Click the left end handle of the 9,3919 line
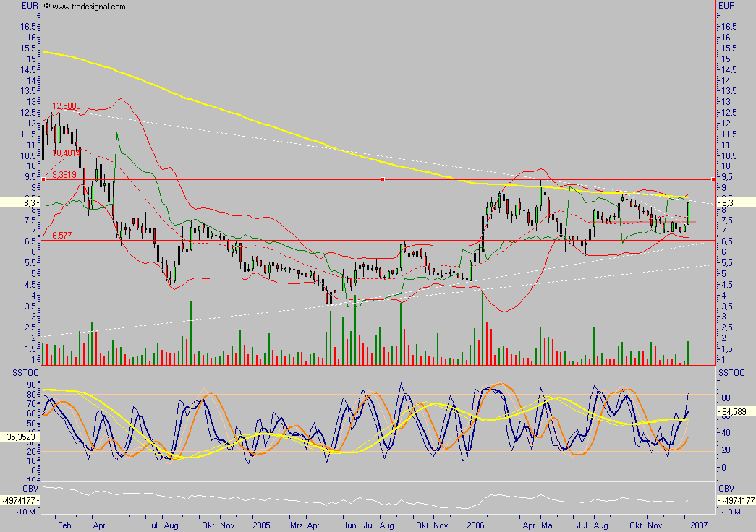The width and height of the screenshot is (756, 532). [43, 179]
